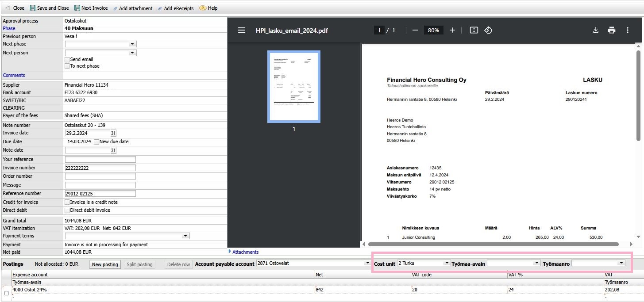Image resolution: width=644 pixels, height=302 pixels.
Task: Click Add eReceipts in the toolbar
Action: tap(176, 8)
